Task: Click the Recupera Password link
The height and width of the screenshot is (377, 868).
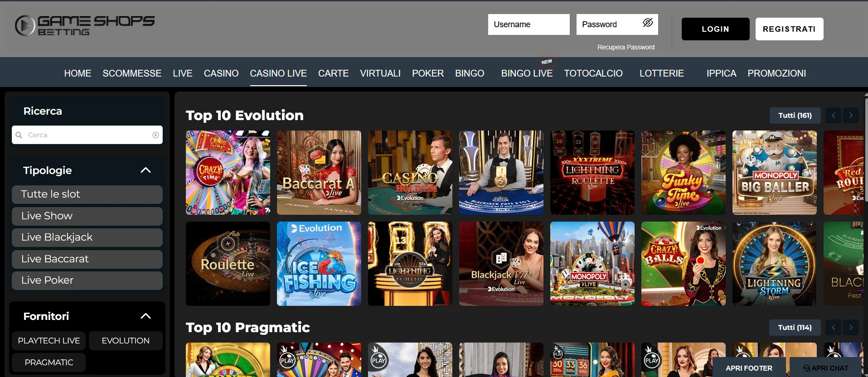Action: tap(626, 47)
